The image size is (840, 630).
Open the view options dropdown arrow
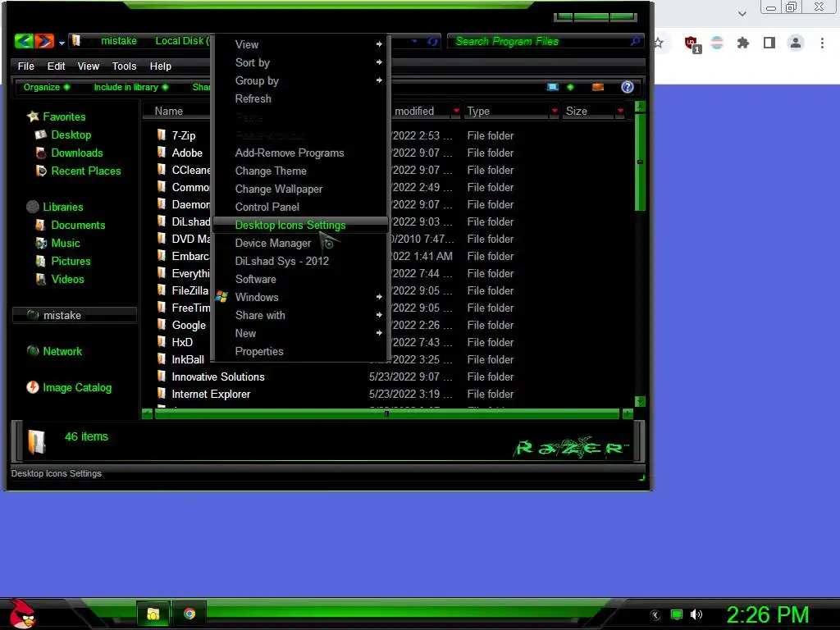coord(571,87)
